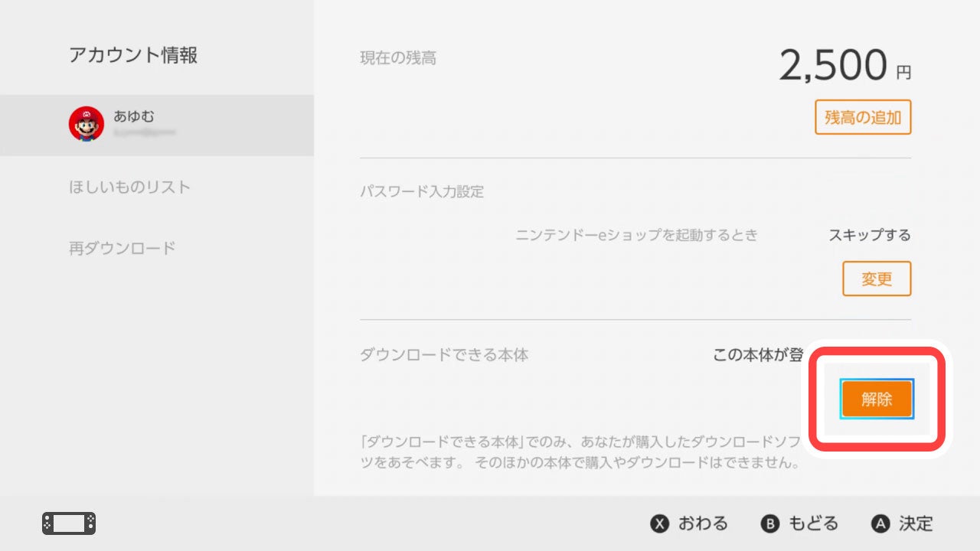
Task: Open ほしいものリスト in the sidebar
Action: [129, 187]
